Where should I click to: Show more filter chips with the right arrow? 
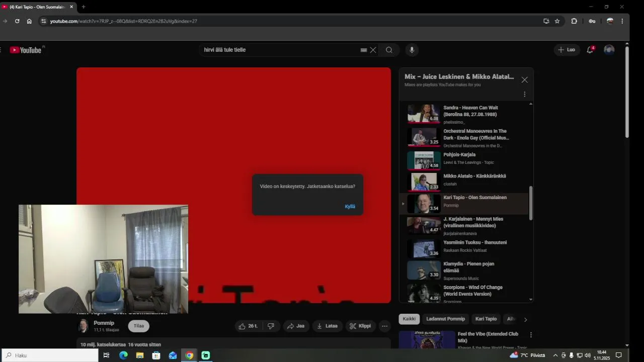click(x=525, y=319)
